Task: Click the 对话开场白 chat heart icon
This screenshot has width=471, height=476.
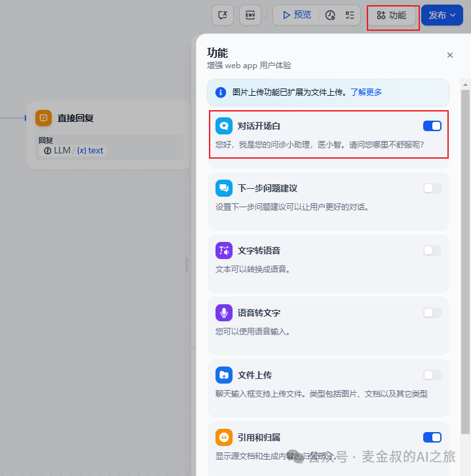Action: [224, 126]
